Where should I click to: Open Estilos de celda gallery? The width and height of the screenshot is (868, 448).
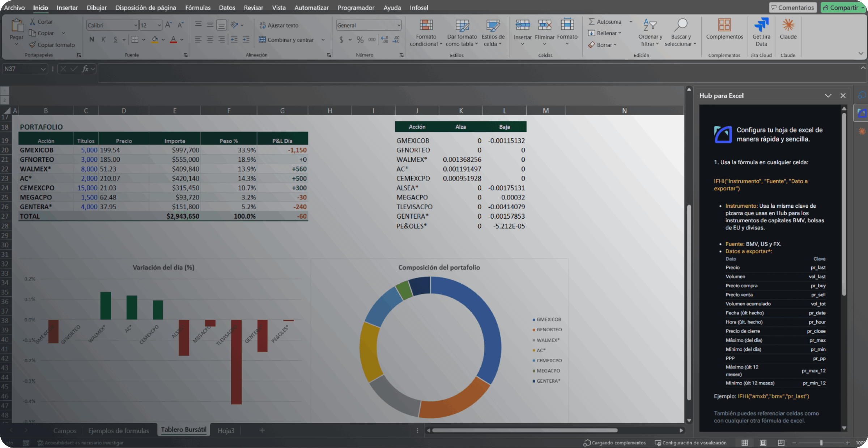[493, 33]
